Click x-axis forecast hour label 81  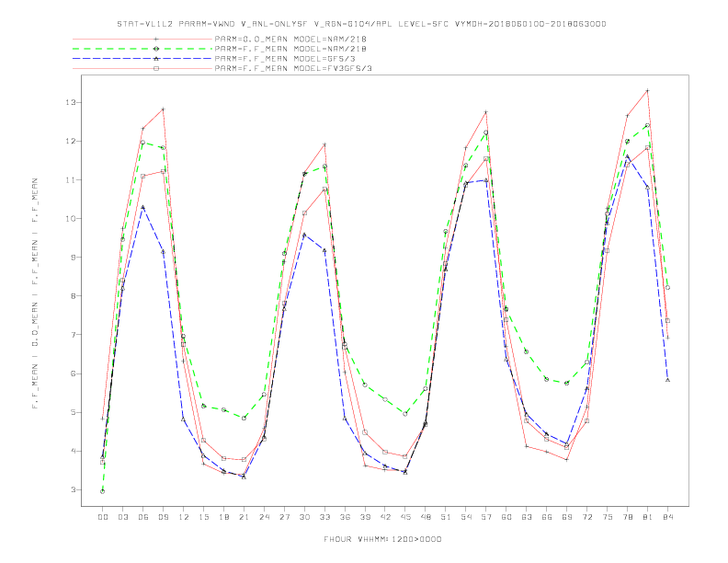pyautogui.click(x=648, y=517)
